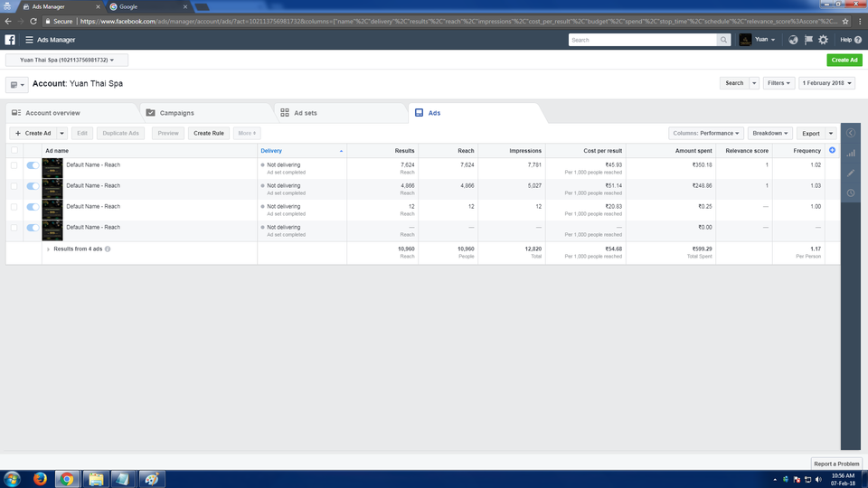Viewport: 868px width, 488px height.
Task: Open the history clock icon in side panel
Action: (x=851, y=193)
